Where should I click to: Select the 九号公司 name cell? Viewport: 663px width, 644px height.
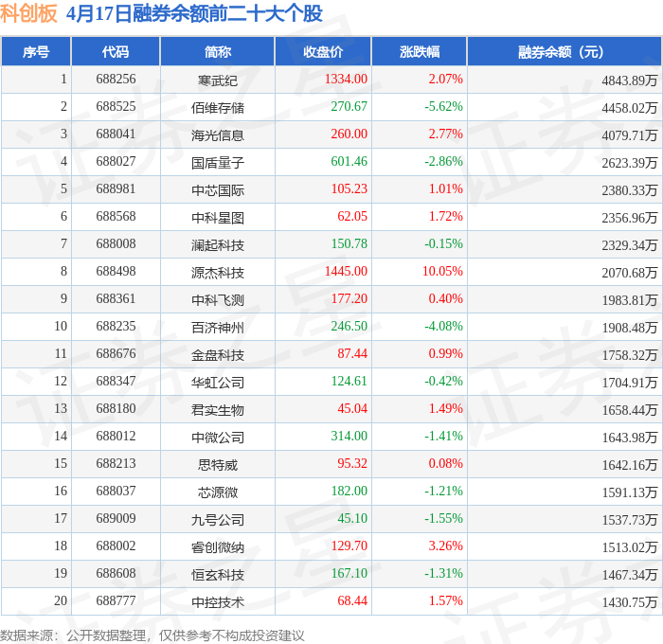[x=218, y=520]
